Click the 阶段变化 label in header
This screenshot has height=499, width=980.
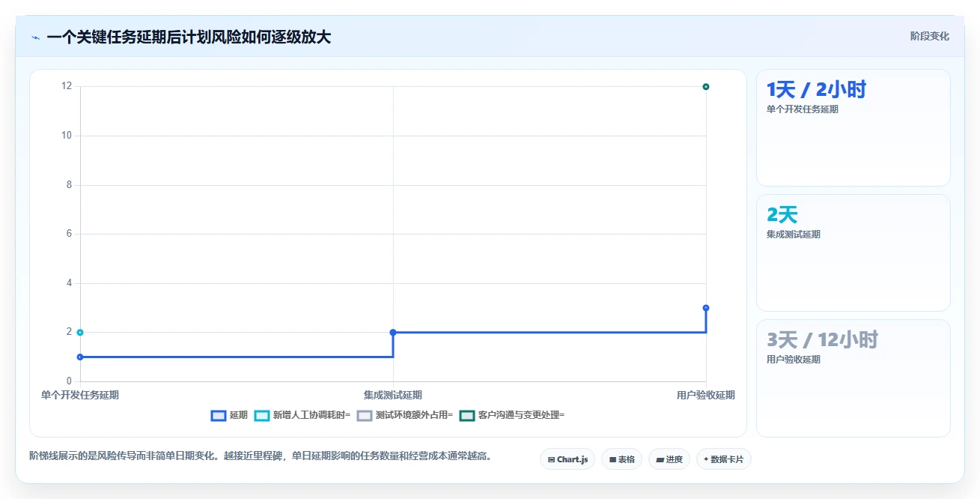(x=930, y=36)
